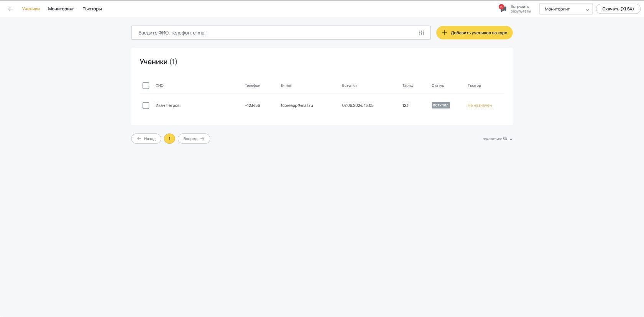Click the Выгрузить результаты label
644x317 pixels.
pyautogui.click(x=521, y=9)
